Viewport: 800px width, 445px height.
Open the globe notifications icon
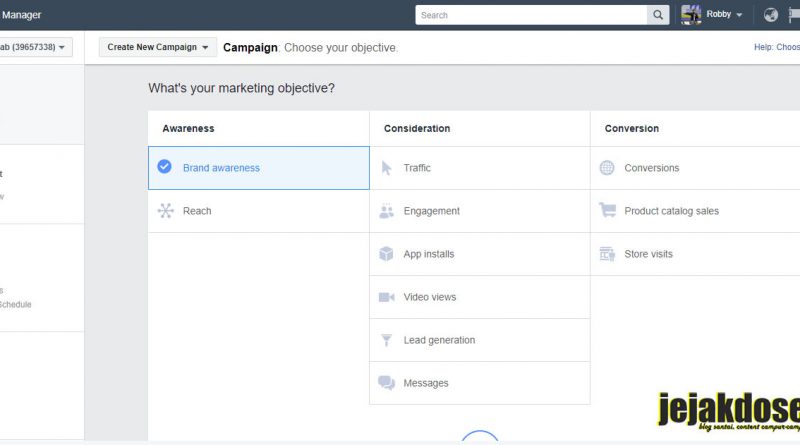(x=771, y=15)
